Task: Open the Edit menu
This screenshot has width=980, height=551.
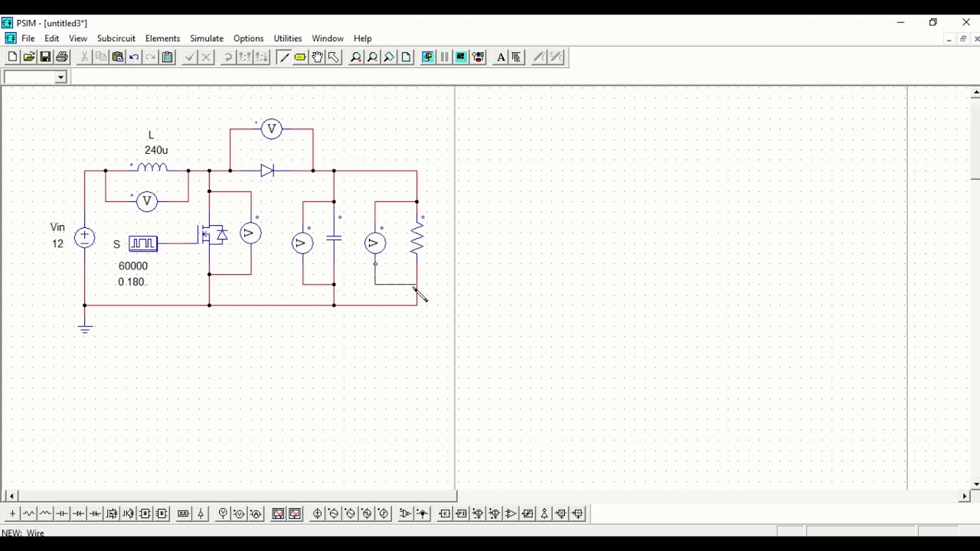Action: click(52, 38)
